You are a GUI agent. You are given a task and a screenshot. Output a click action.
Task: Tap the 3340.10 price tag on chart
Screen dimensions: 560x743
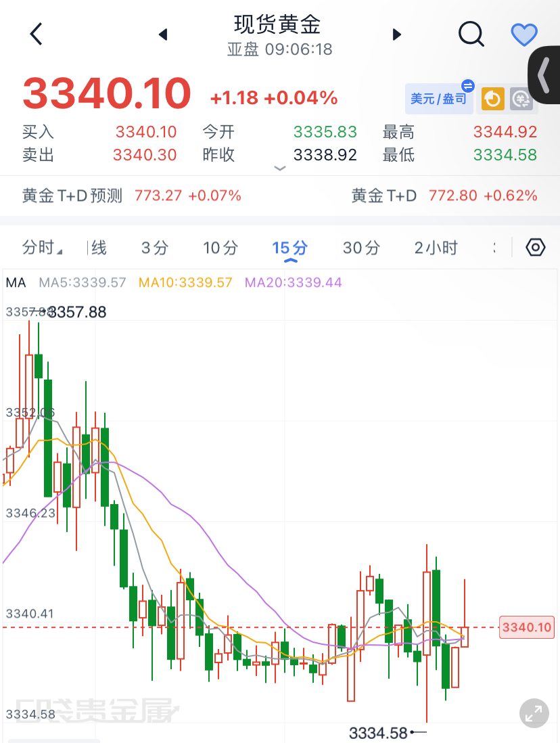click(x=527, y=627)
